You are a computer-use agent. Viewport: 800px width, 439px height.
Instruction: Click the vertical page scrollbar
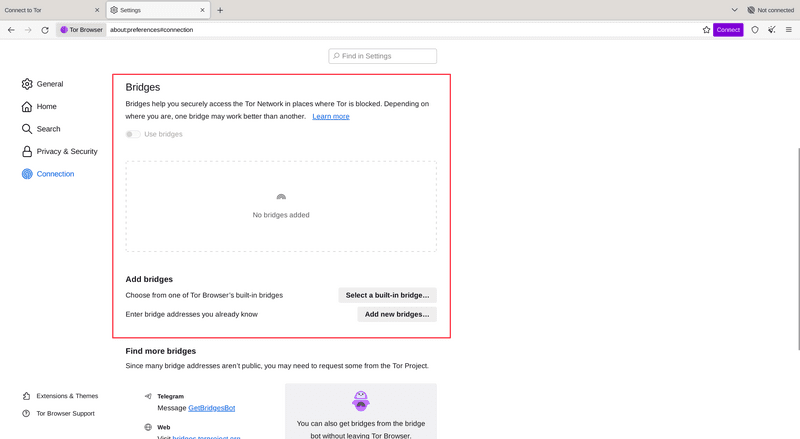click(798, 249)
